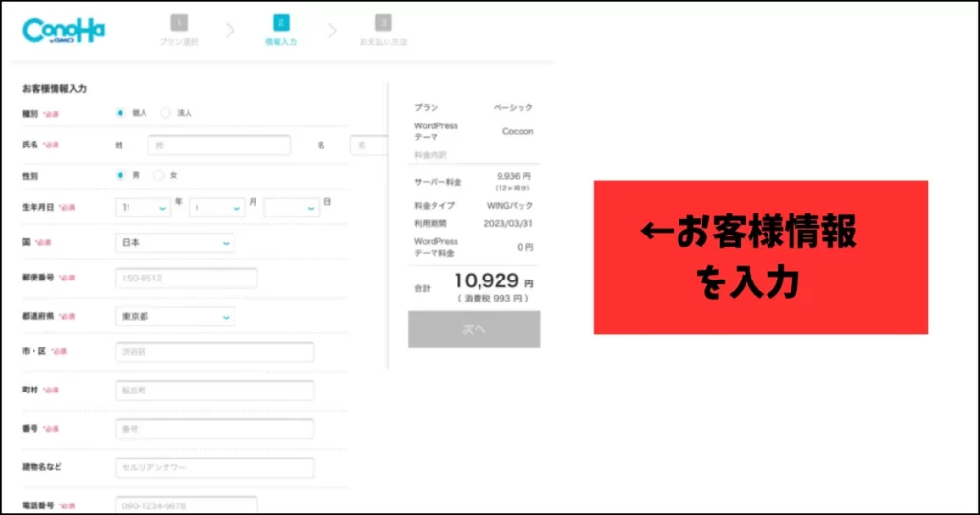Image resolution: width=980 pixels, height=515 pixels.
Task: Select step 2 情報入力 indicator
Action: [280, 32]
